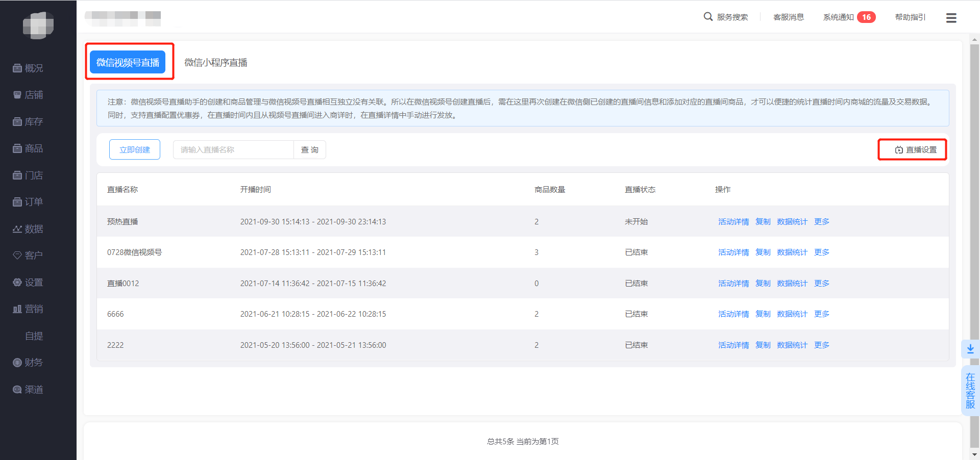Open the 店铺 store sidebar icon

17,95
